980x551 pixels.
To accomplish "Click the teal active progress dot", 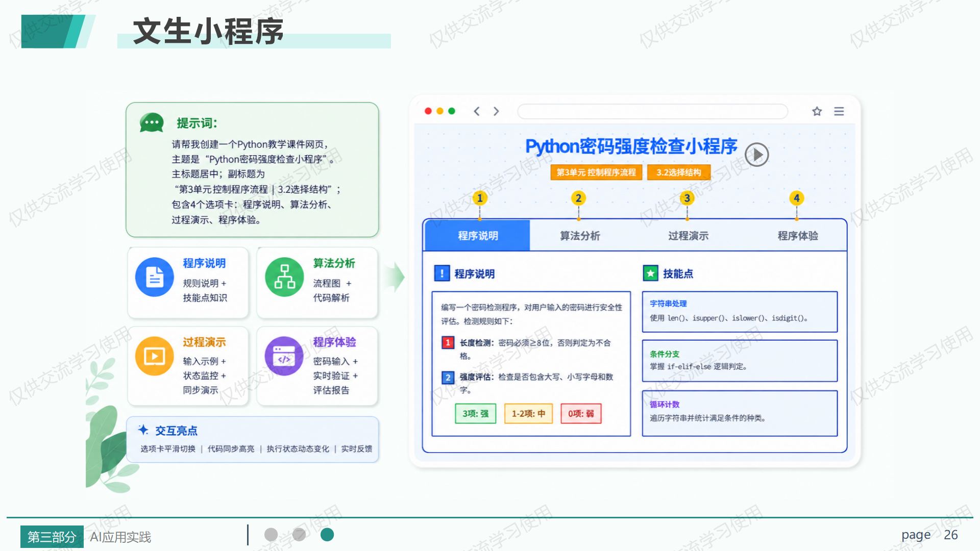I will pyautogui.click(x=327, y=535).
